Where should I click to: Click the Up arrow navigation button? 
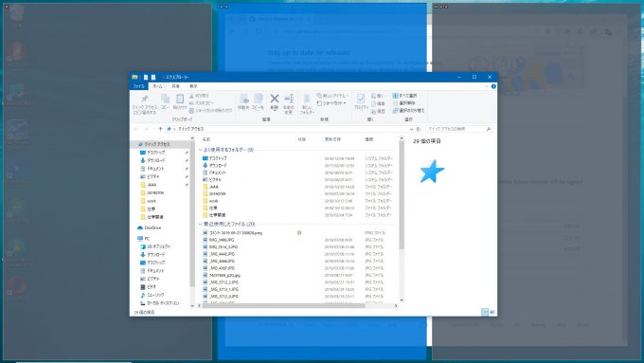click(161, 129)
